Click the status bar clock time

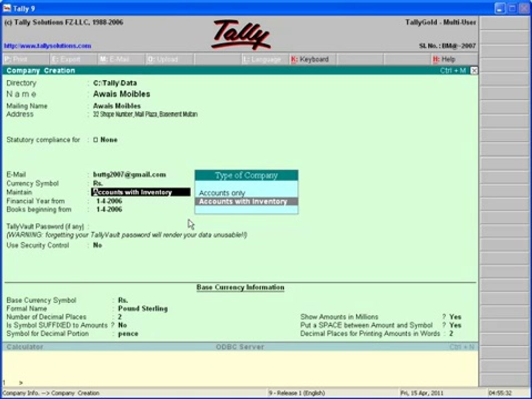(x=500, y=393)
